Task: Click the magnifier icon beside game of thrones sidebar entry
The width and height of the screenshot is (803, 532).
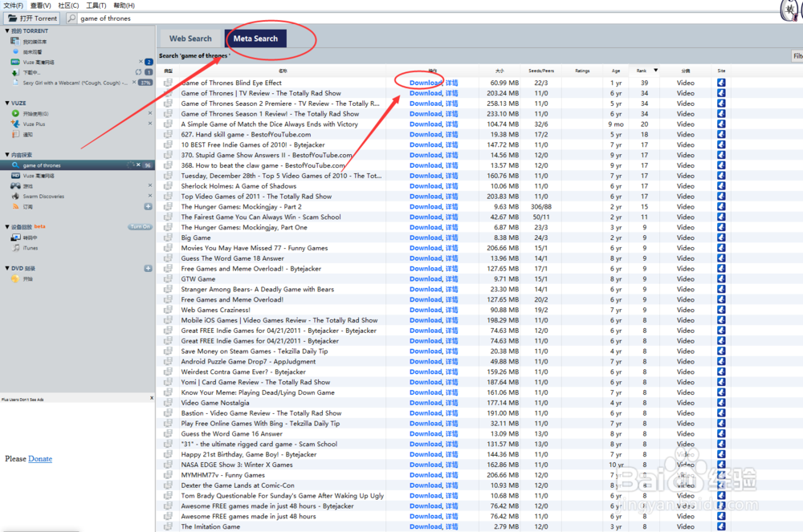Action: pyautogui.click(x=14, y=165)
